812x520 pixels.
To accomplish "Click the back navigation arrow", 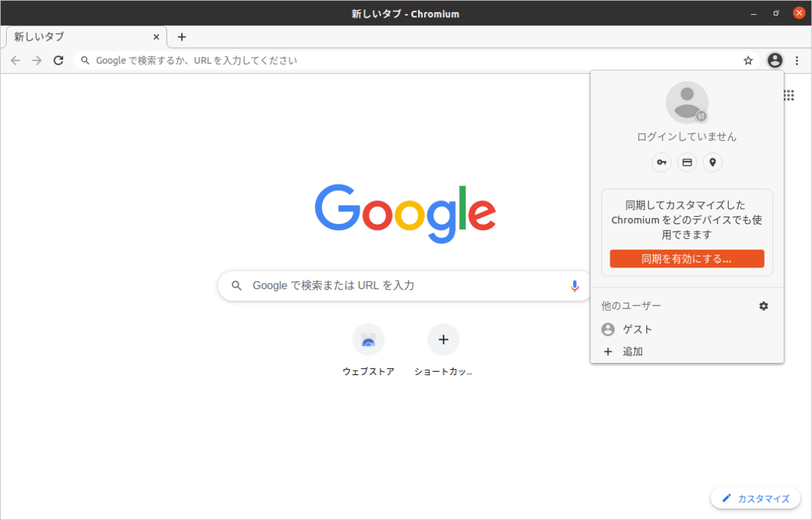I will (x=16, y=60).
